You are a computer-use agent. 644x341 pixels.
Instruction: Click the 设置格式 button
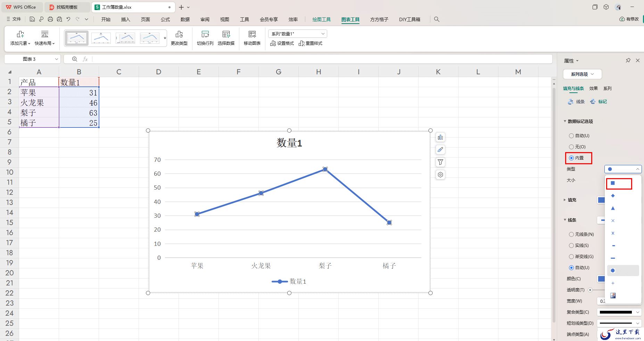282,43
